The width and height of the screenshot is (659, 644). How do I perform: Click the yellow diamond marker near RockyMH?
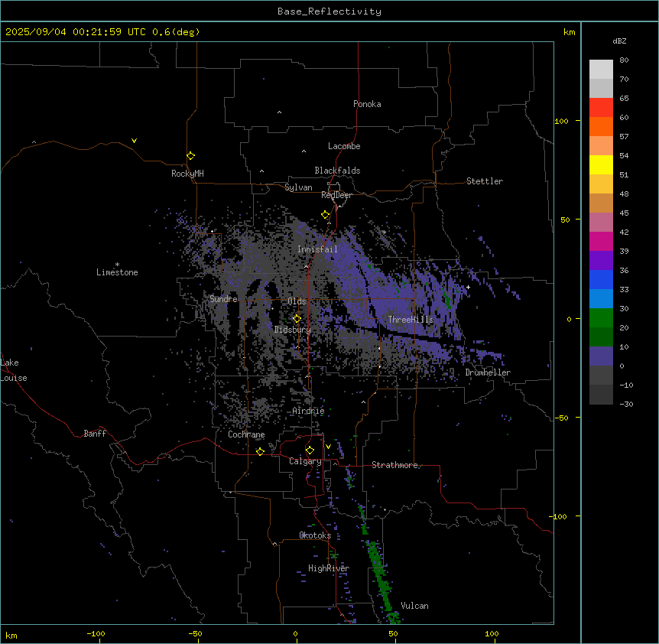[191, 156]
